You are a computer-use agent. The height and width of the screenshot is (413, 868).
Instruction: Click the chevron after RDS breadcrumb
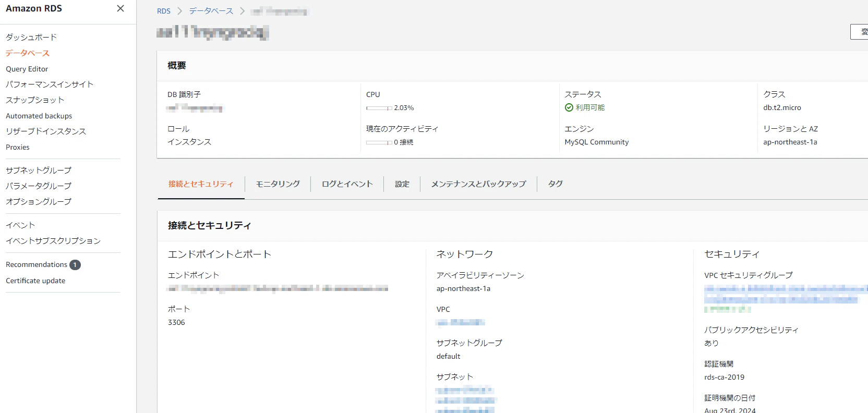(180, 11)
